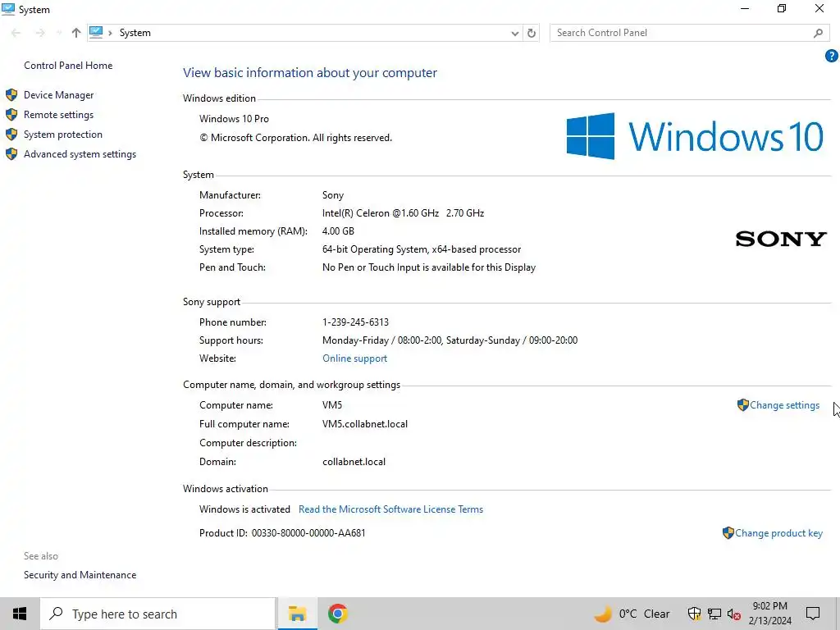Click the Show desktop strip at the taskbar edge
This screenshot has height=630, width=840.
point(838,614)
